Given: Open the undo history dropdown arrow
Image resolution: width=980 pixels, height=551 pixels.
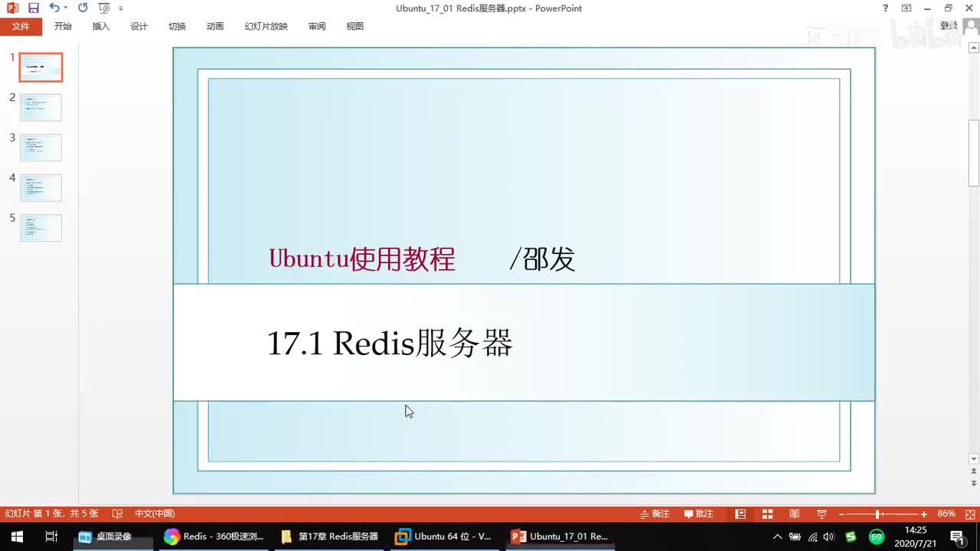Looking at the screenshot, I should coord(66,8).
